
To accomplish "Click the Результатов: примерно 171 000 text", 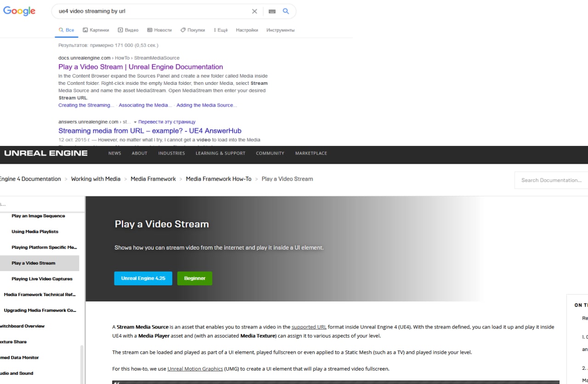I will pos(95,45).
